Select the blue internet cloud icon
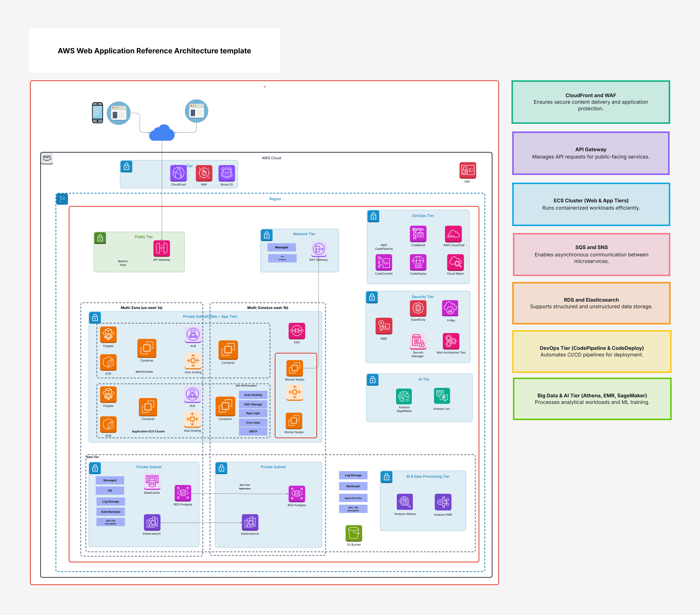 point(162,132)
